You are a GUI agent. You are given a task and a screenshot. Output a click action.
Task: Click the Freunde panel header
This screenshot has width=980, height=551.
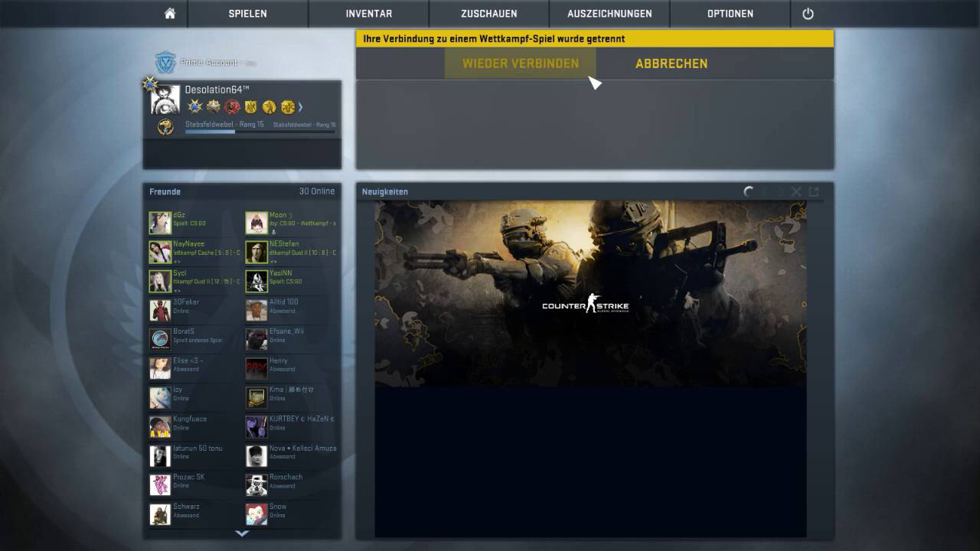[165, 192]
